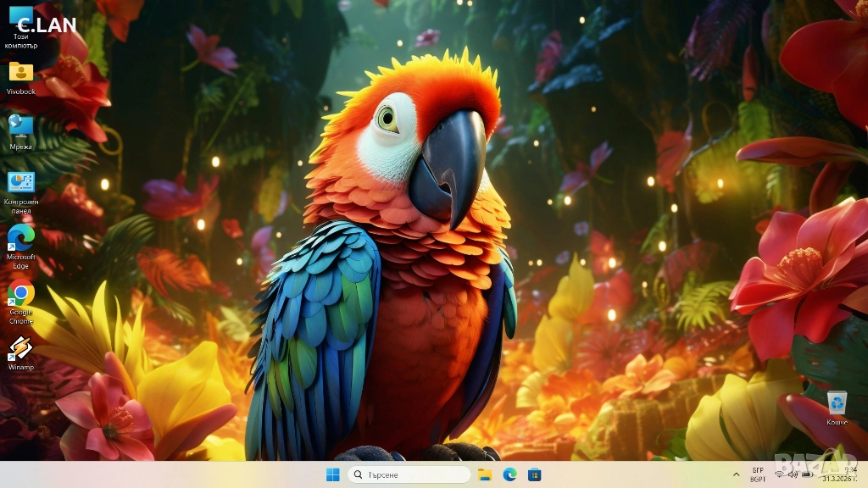Click the speaker volume tray icon

(793, 474)
